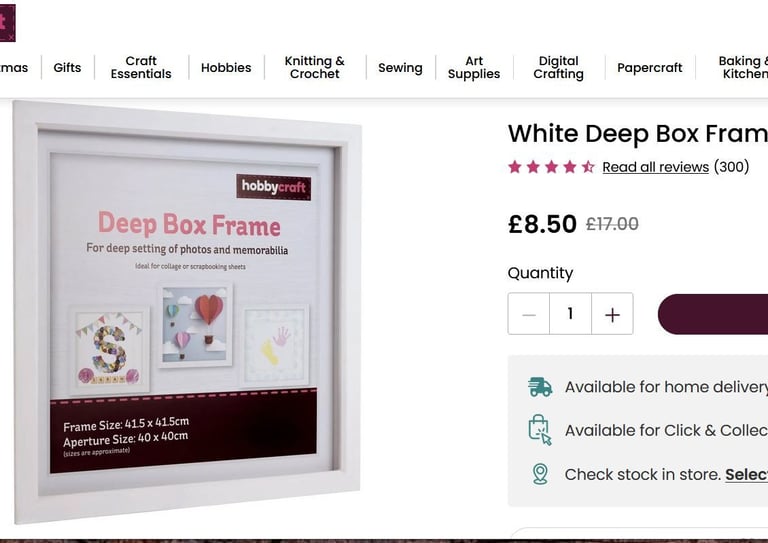Click the Hobbycraft logo icon

point(7,23)
